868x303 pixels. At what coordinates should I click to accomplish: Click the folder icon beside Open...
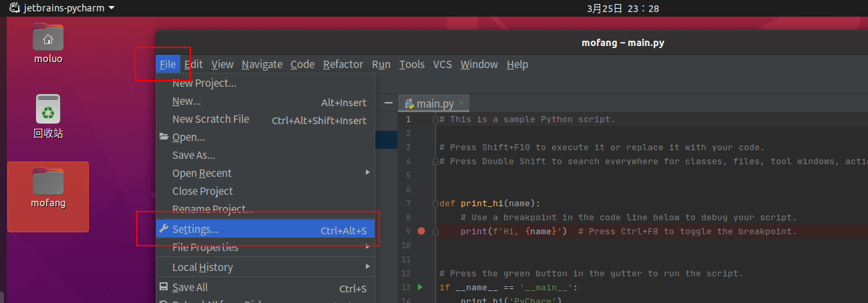coord(164,137)
